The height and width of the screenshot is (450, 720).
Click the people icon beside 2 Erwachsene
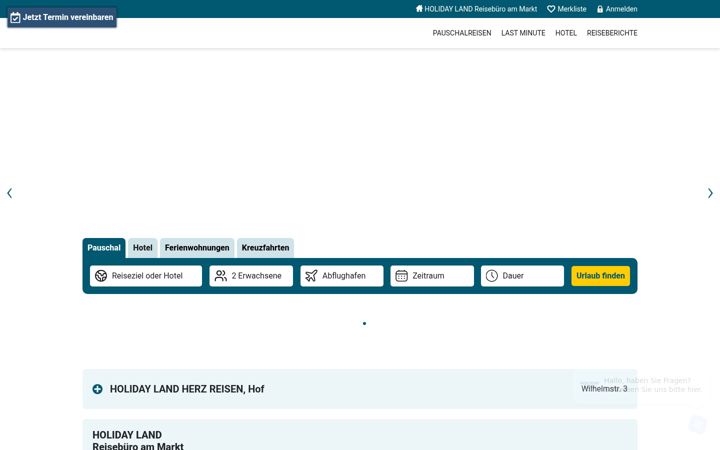[x=221, y=276]
